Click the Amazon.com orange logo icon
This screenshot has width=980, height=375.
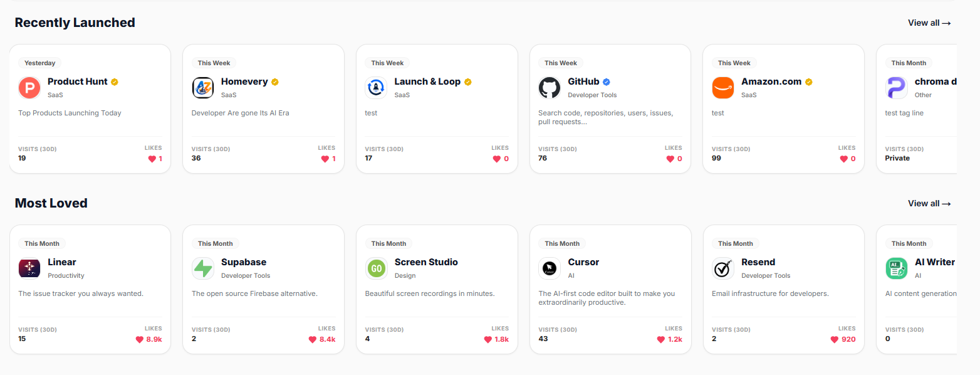(x=723, y=88)
